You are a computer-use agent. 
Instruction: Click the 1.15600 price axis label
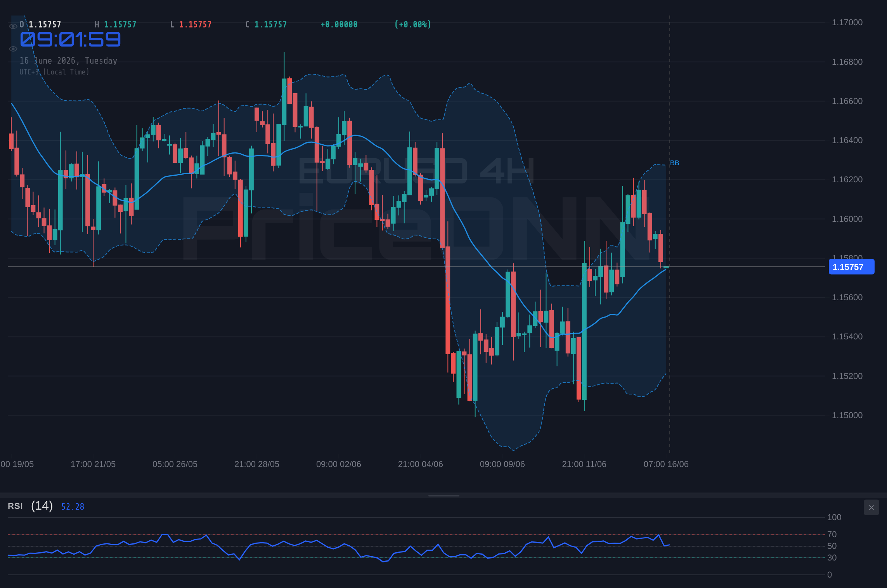(847, 297)
